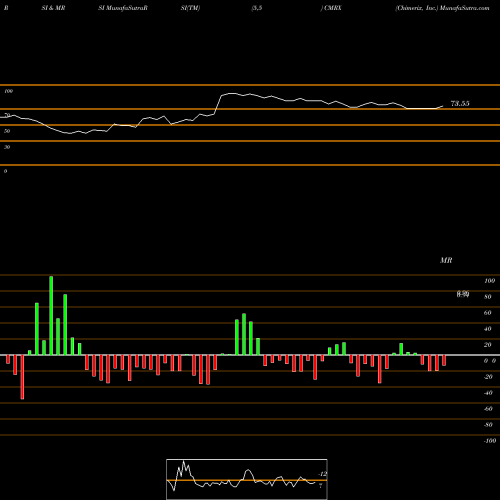Click the longest red histogram bar
The height and width of the screenshot is (500, 500).
coord(22,377)
